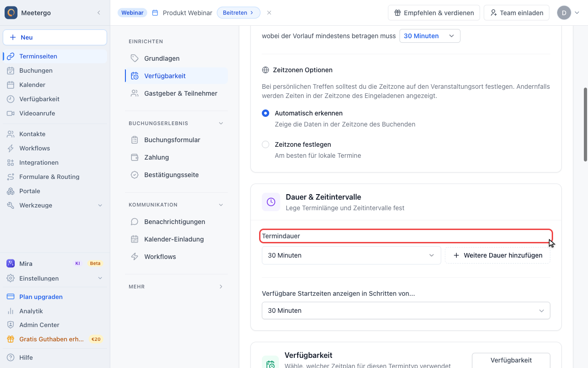Open the Startzeiten Schritte dropdown
Viewport: 588px width, 368px height.
coord(406,310)
